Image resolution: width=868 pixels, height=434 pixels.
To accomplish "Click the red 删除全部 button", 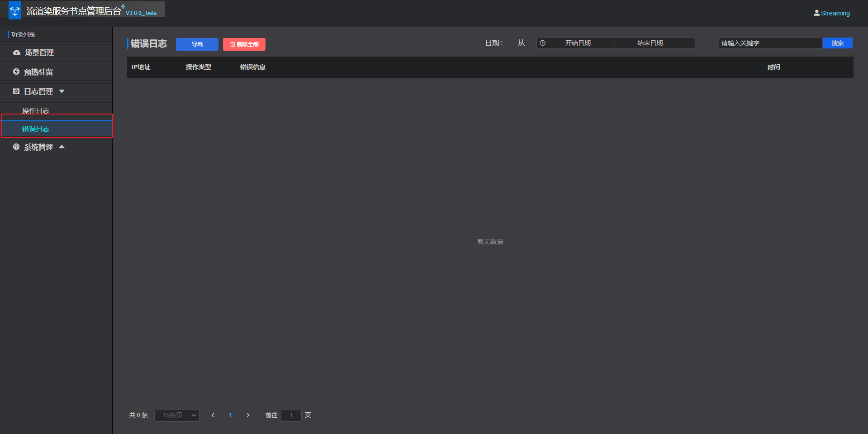I will point(244,44).
